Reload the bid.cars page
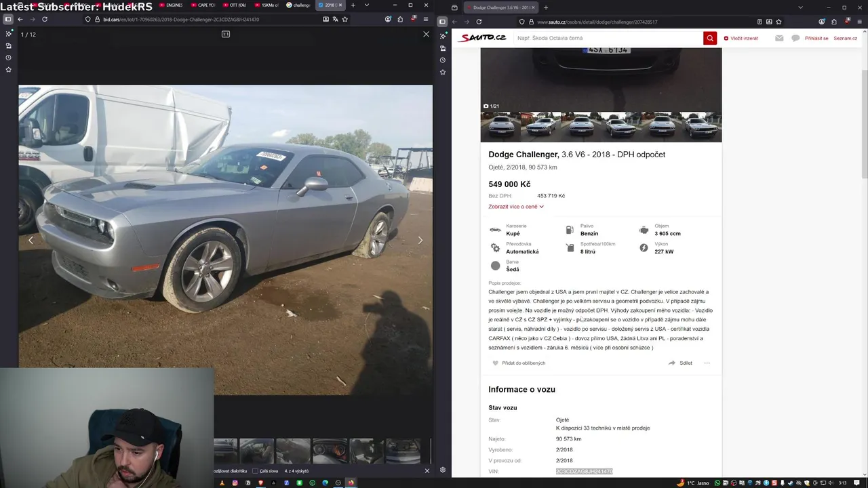868x488 pixels. [45, 19]
